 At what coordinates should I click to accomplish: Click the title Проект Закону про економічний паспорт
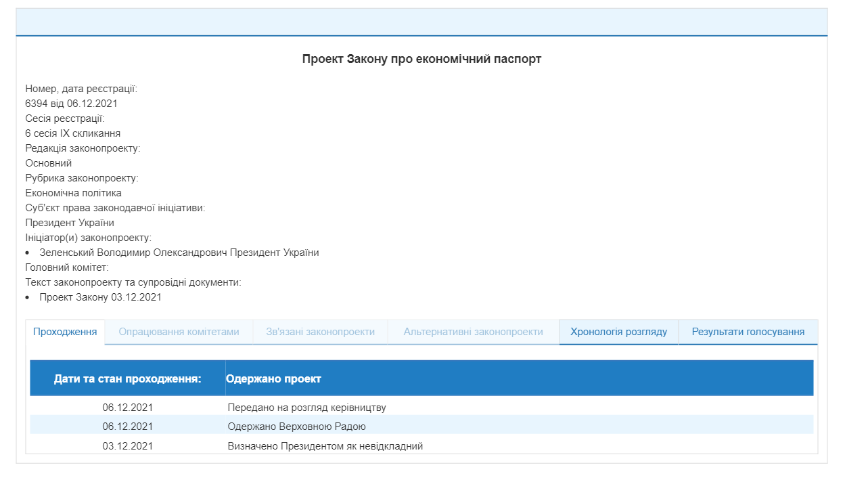[x=422, y=59]
